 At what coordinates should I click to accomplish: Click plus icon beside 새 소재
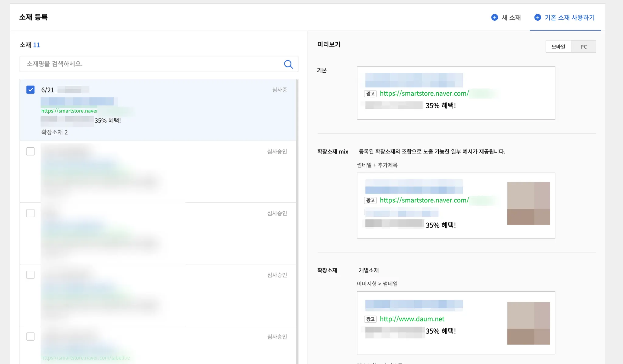[x=495, y=17]
